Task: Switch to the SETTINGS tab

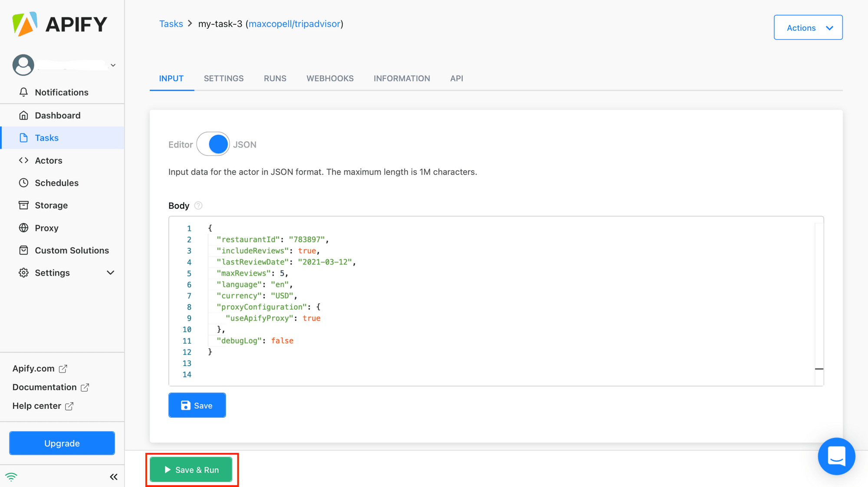Action: point(224,79)
